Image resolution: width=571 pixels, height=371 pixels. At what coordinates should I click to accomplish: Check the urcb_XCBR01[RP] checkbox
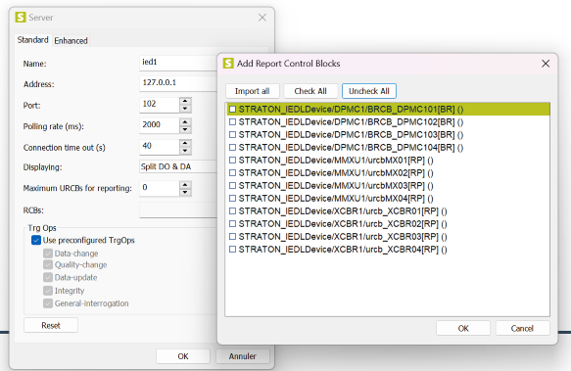click(x=232, y=211)
